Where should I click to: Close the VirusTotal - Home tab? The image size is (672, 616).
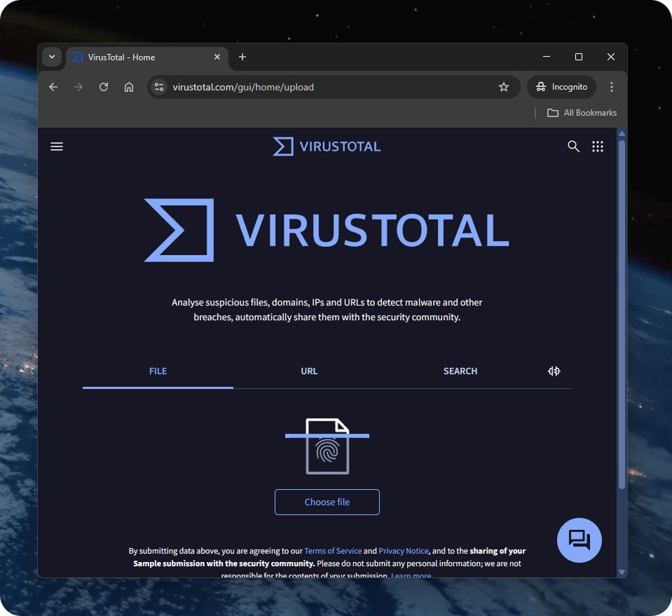point(217,57)
